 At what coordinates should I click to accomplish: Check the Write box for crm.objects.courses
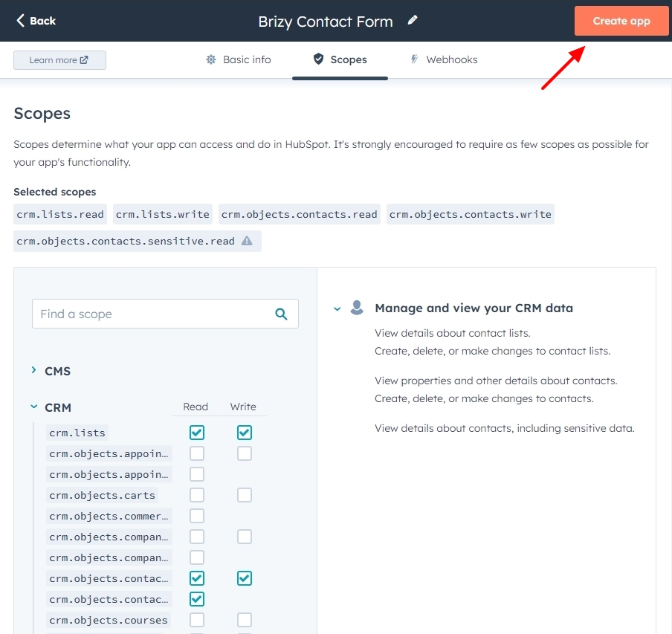coord(245,620)
